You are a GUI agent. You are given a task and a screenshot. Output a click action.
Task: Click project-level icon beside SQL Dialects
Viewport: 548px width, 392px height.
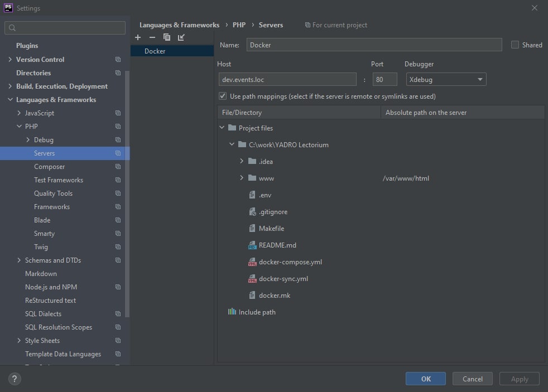click(x=118, y=314)
